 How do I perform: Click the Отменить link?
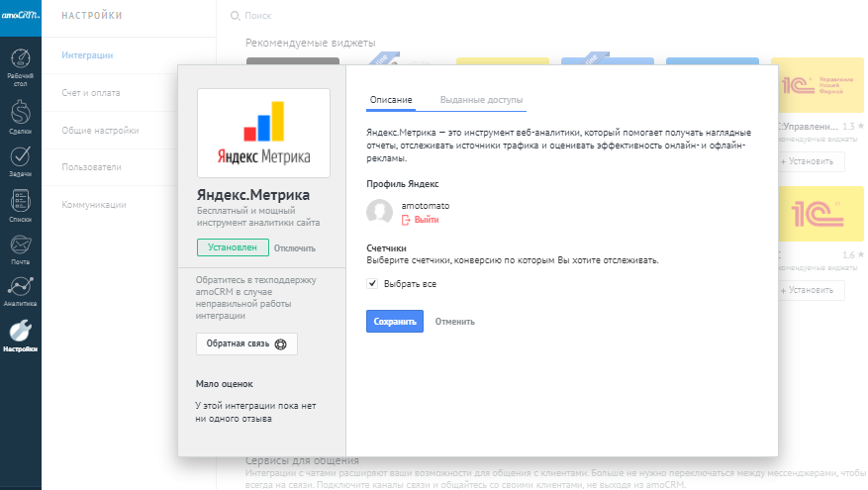454,322
